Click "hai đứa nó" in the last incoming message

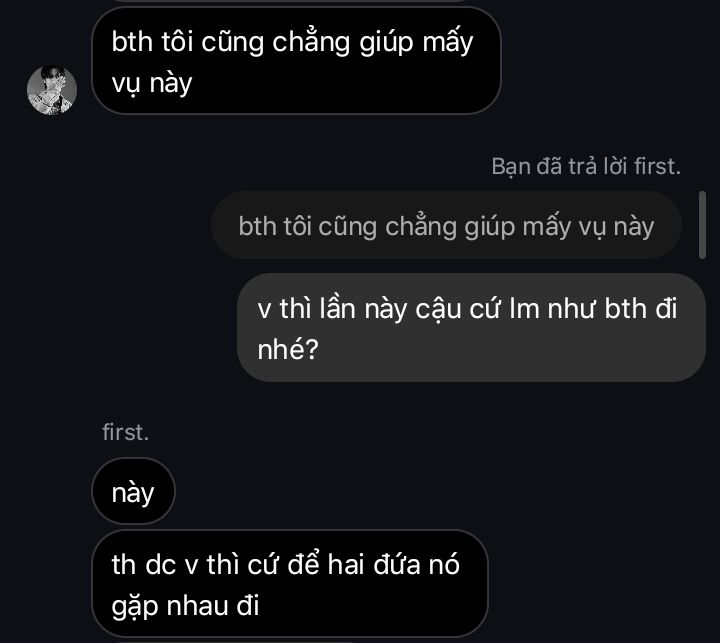tap(394, 564)
